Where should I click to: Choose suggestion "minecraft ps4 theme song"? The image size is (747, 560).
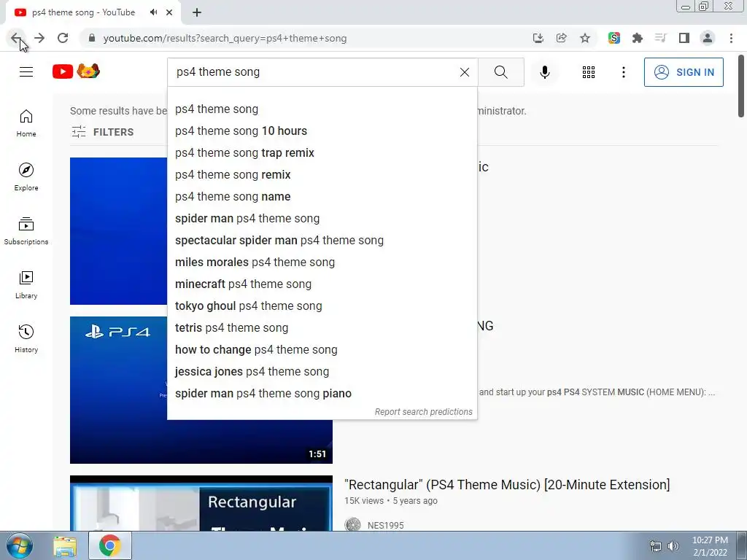[x=322, y=284]
